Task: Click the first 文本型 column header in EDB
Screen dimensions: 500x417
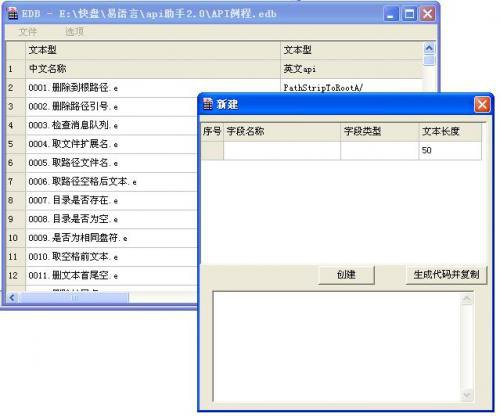Action: 153,50
